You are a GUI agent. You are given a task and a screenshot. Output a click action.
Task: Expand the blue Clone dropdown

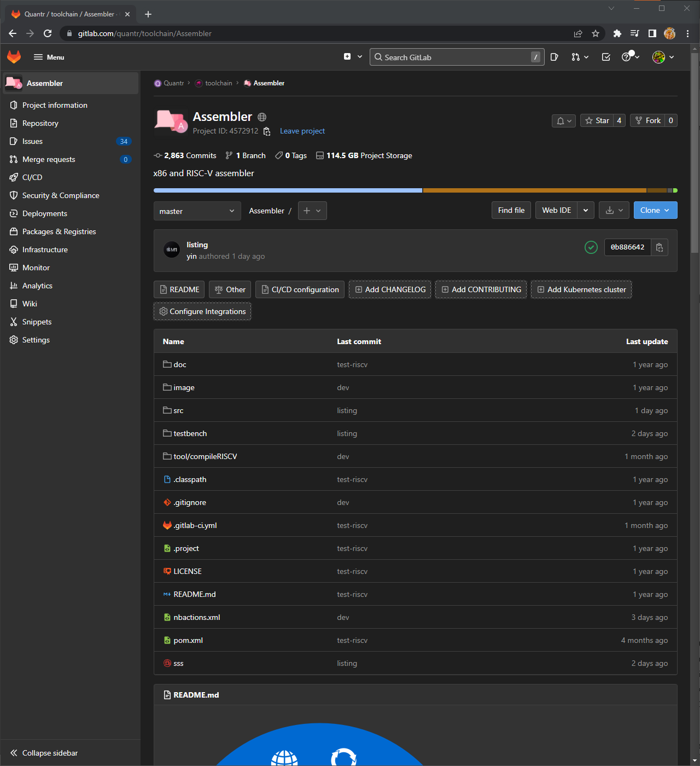click(655, 210)
